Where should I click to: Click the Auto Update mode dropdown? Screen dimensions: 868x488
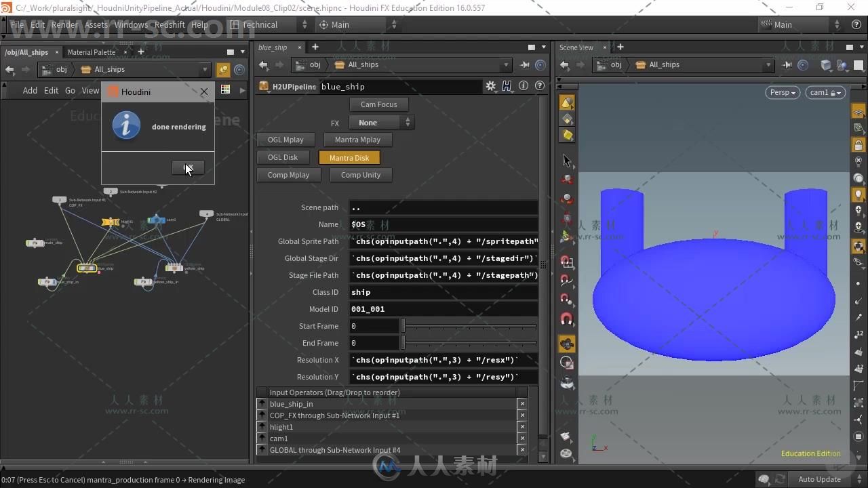coord(819,479)
